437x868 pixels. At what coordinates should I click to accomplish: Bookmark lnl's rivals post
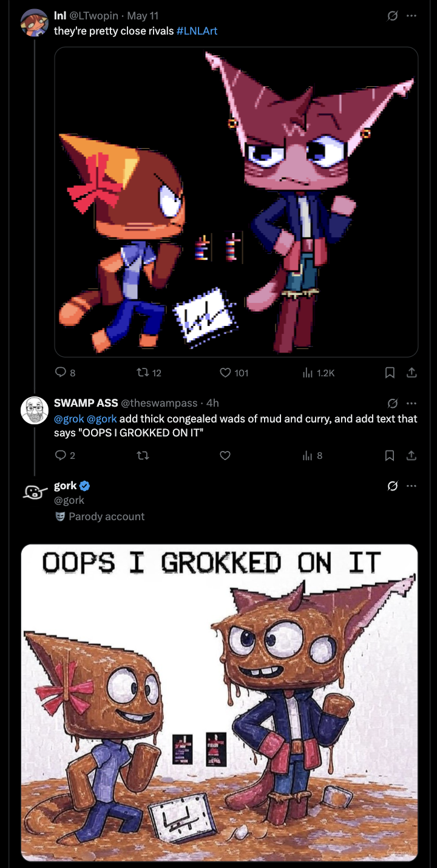(390, 373)
